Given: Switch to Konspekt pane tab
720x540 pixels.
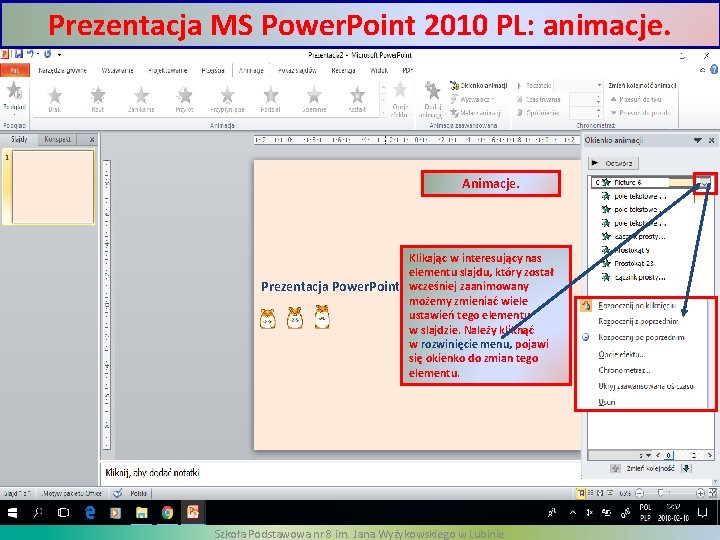Looking at the screenshot, I should 57,139.
